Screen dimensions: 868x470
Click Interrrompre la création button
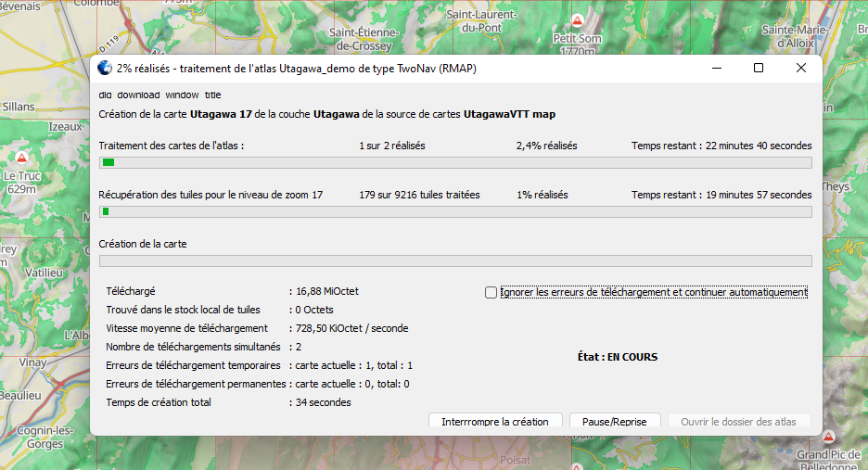495,421
